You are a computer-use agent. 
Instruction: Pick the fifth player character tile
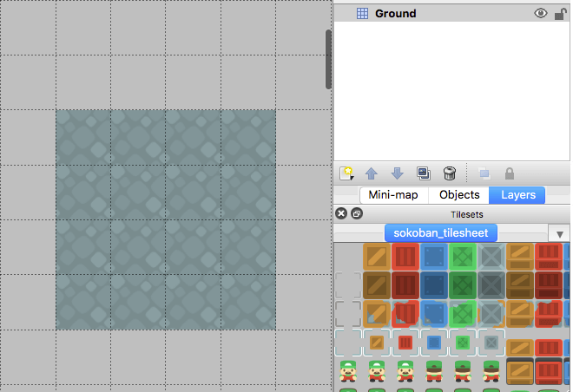[x=463, y=371]
